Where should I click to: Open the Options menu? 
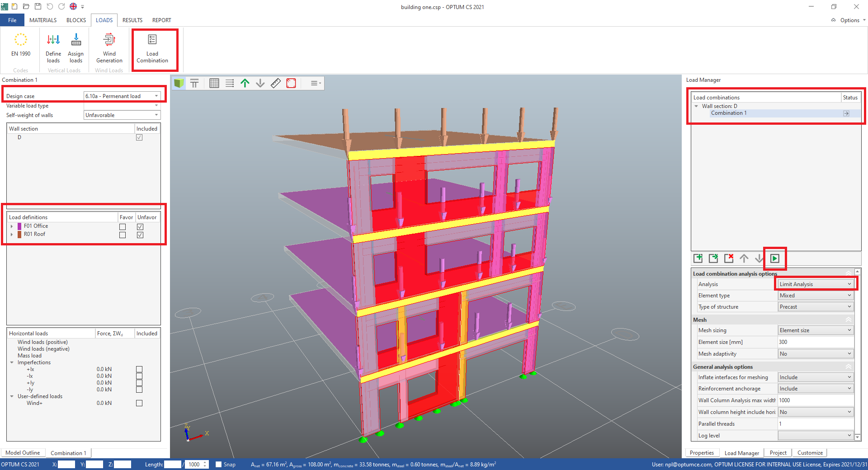pyautogui.click(x=849, y=20)
